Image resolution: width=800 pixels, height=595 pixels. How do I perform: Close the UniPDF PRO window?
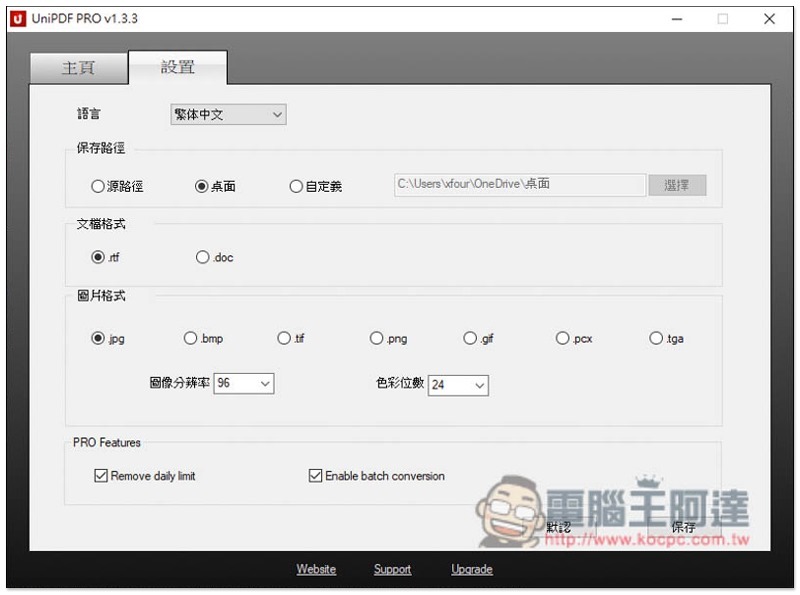769,19
